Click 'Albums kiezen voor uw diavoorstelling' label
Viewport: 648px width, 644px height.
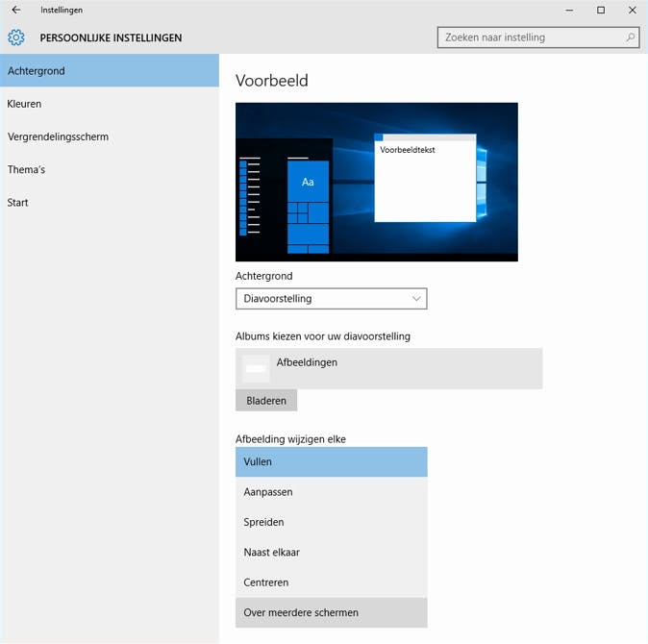tap(323, 336)
